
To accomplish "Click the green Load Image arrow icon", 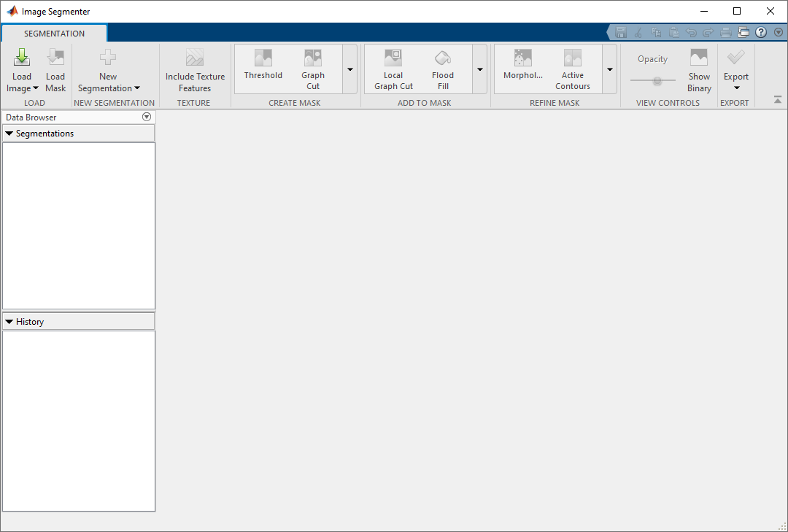I will [22, 58].
